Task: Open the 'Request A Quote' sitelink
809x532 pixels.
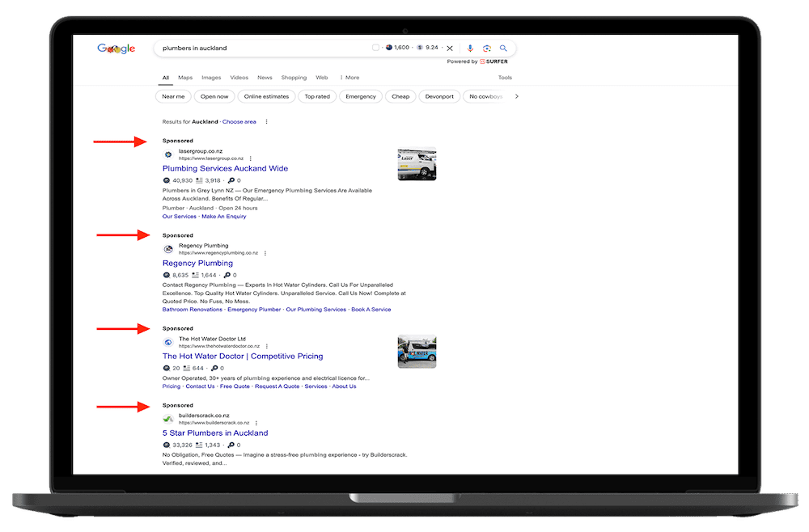Action: point(277,386)
